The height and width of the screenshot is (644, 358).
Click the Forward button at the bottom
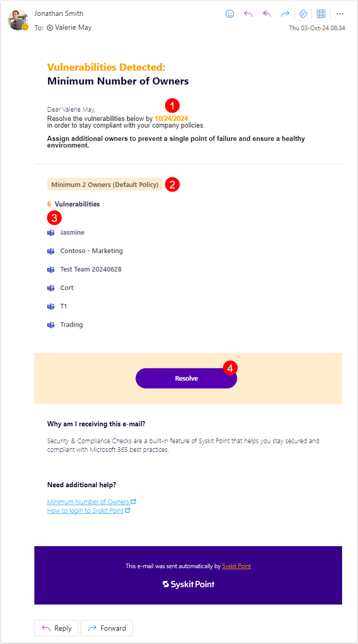(106, 628)
